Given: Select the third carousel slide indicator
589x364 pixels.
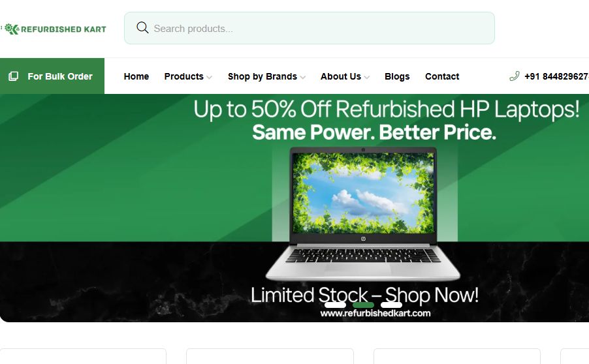Looking at the screenshot, I should point(391,305).
